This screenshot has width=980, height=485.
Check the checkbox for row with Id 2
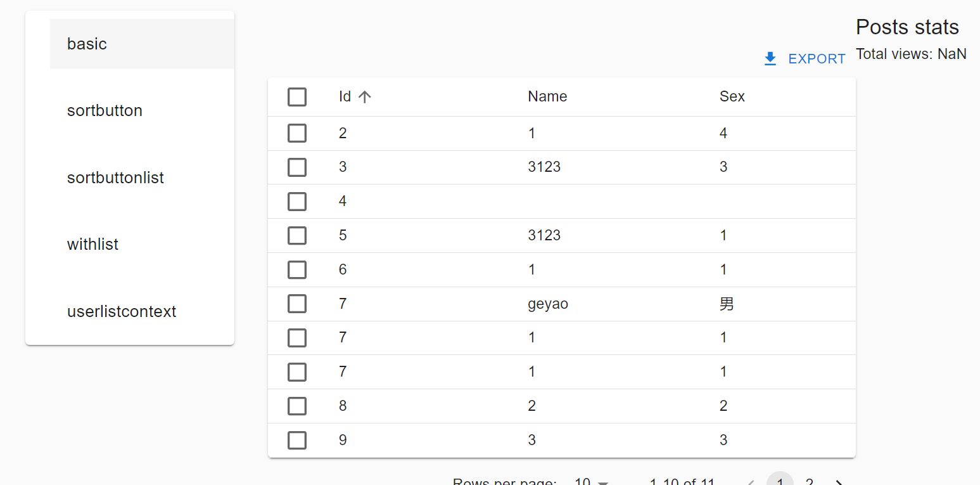coord(297,133)
